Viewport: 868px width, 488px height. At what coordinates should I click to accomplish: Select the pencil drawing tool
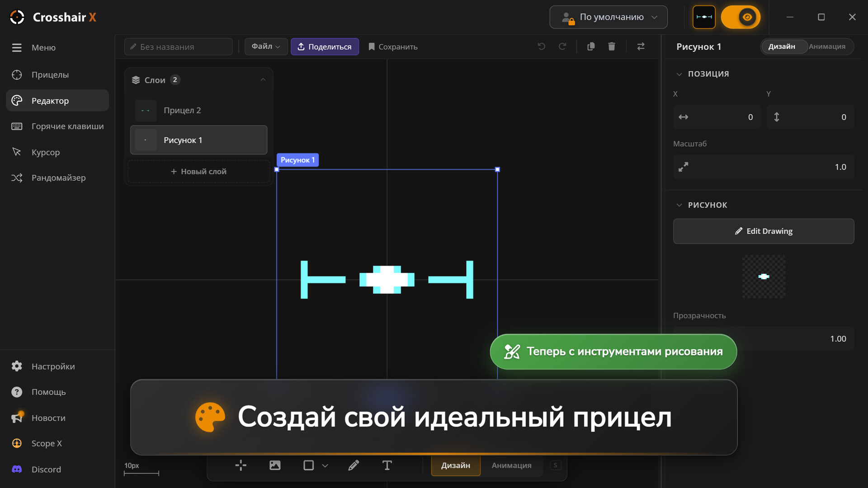point(354,465)
